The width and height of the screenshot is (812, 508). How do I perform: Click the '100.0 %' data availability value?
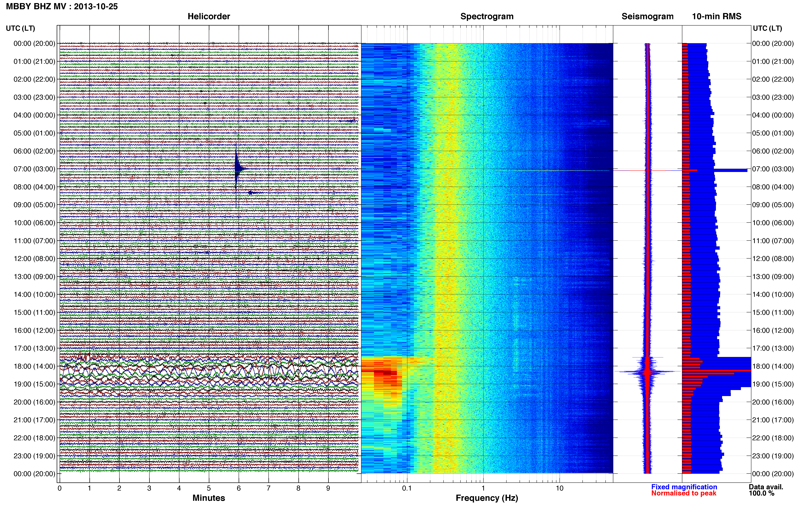[x=762, y=493]
